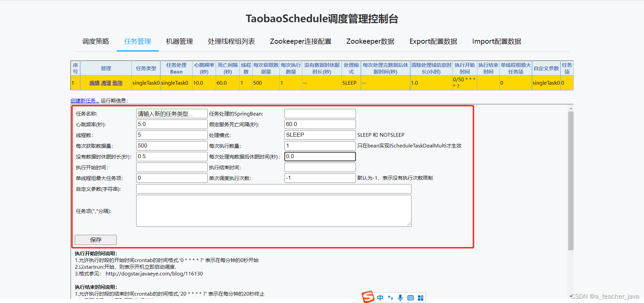Click 每次处理完数据后休眠时间 field
The image size is (644, 303).
coord(320,157)
